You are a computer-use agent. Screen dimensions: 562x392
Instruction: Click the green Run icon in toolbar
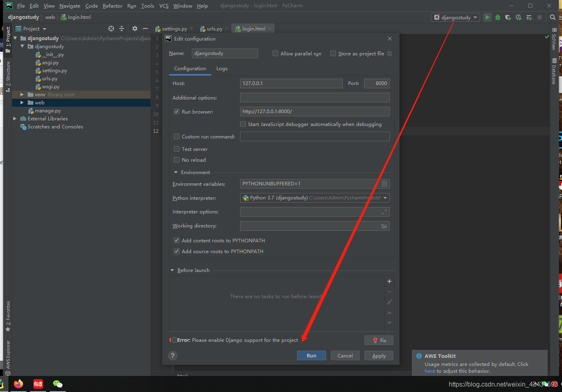(x=487, y=17)
